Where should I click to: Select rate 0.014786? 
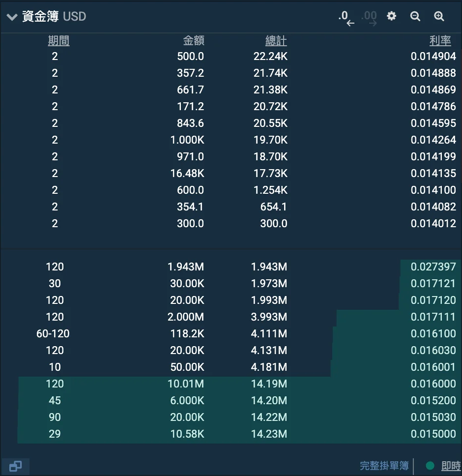(433, 106)
